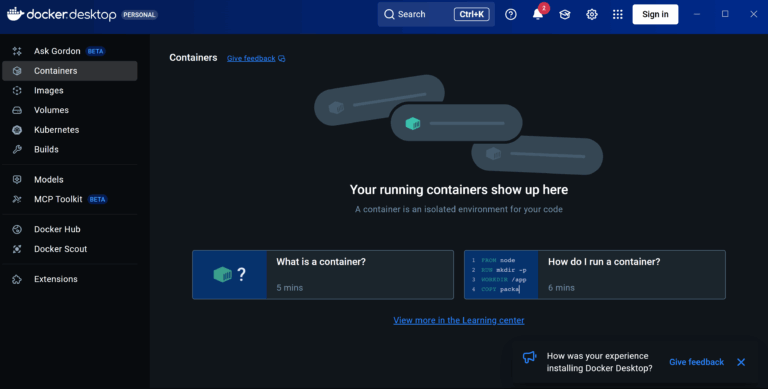The image size is (768, 389).
Task: Open the Learning center graduation cap icon
Action: click(x=565, y=15)
